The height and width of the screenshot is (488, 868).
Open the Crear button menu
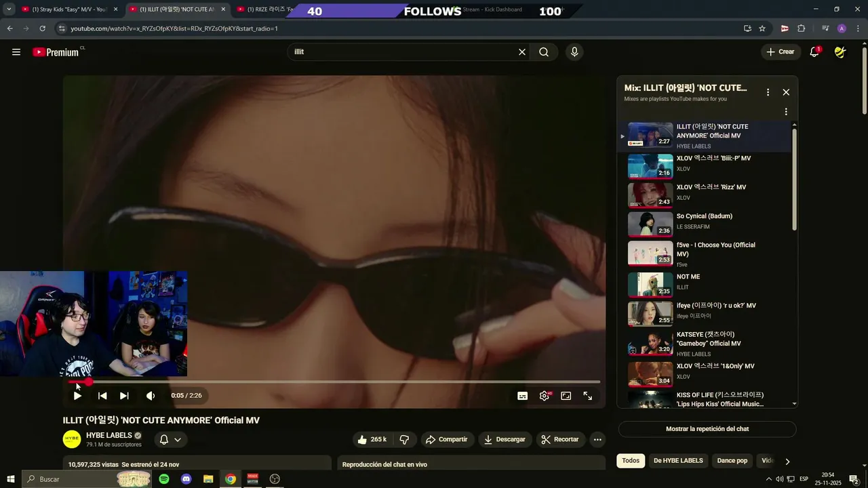780,52
